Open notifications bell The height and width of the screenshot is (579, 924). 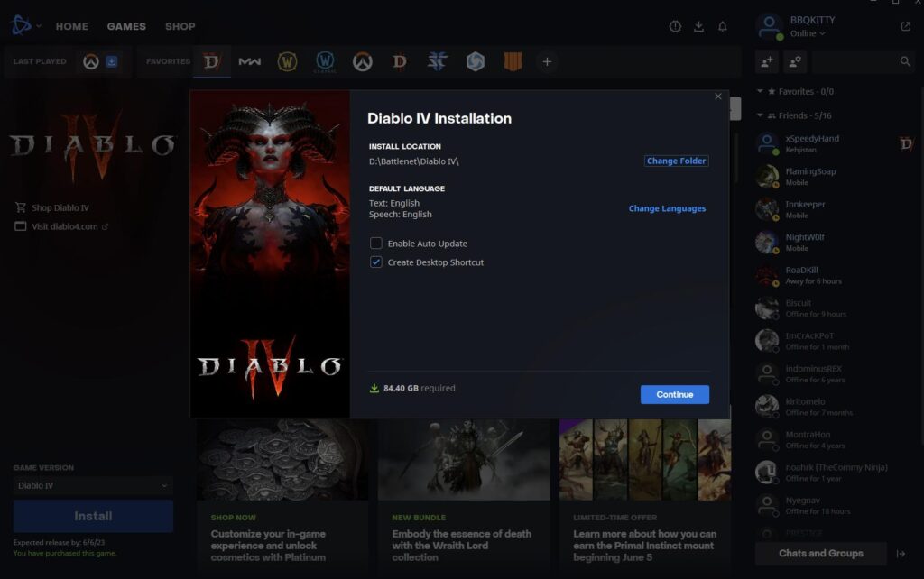(x=723, y=26)
